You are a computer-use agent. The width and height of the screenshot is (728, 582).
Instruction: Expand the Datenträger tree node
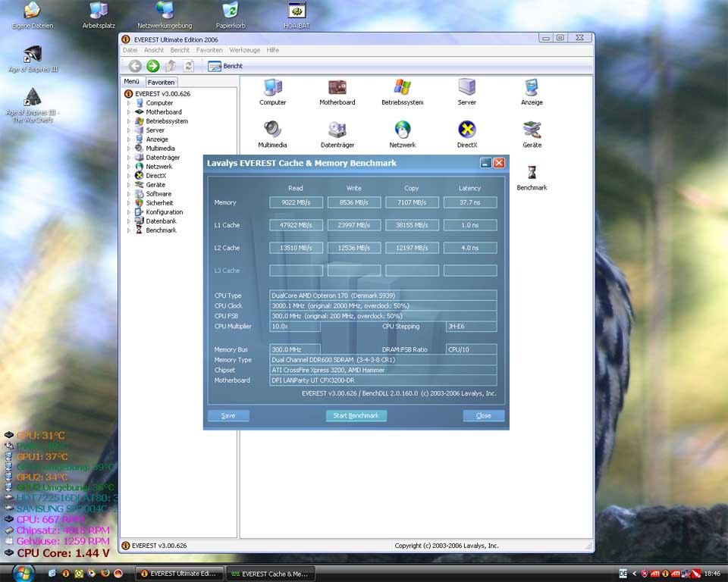pos(129,158)
